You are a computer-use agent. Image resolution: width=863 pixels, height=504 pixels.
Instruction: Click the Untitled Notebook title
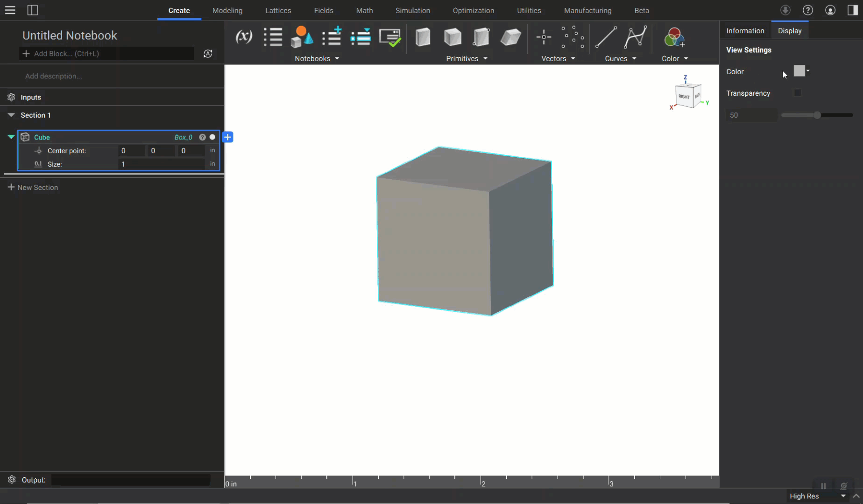70,35
